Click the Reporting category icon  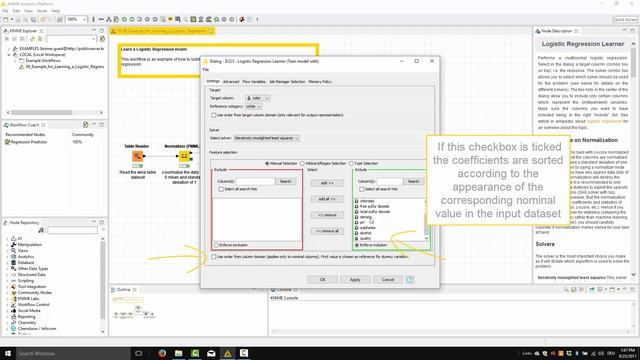13,317
